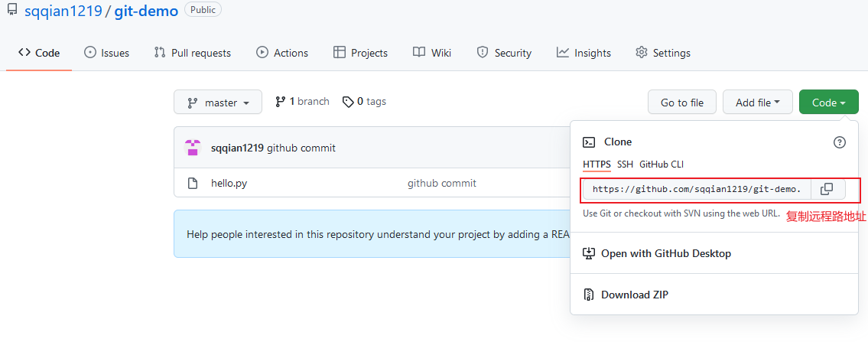Click the README help banner text
The height and width of the screenshot is (342, 868).
point(378,234)
